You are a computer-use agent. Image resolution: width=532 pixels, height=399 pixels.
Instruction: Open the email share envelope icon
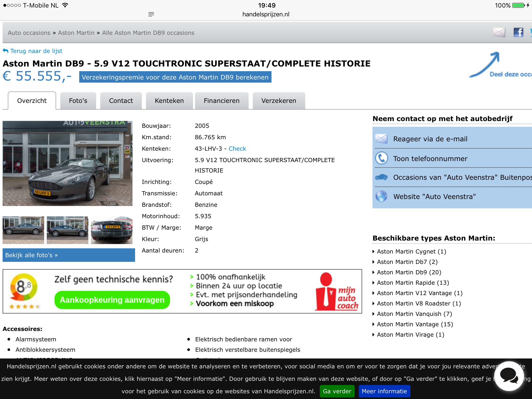tap(499, 32)
